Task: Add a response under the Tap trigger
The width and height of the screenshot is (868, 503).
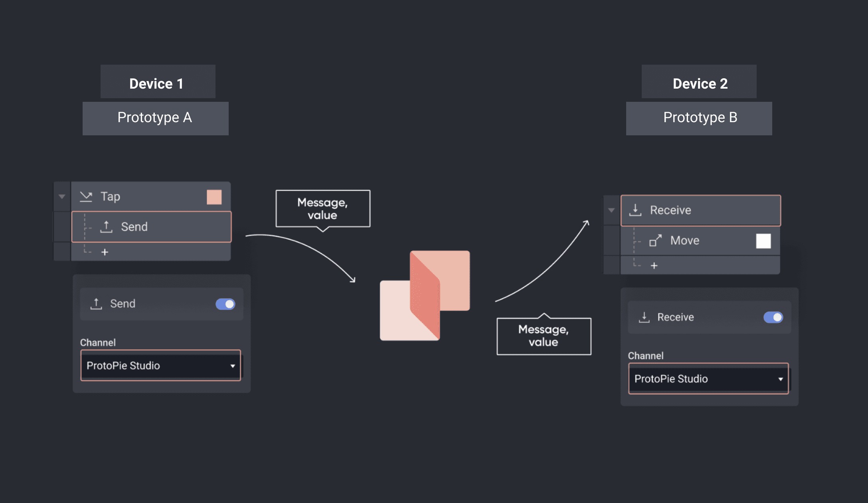Action: [105, 252]
